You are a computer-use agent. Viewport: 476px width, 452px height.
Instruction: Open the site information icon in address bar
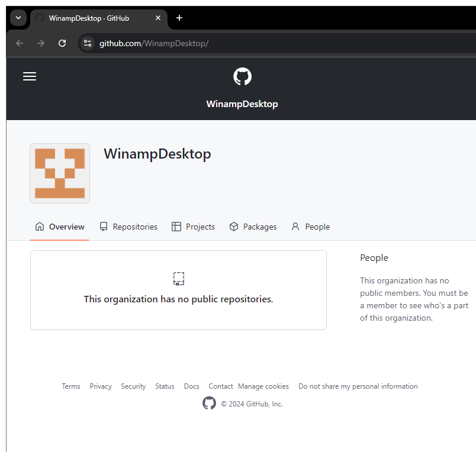(x=87, y=43)
